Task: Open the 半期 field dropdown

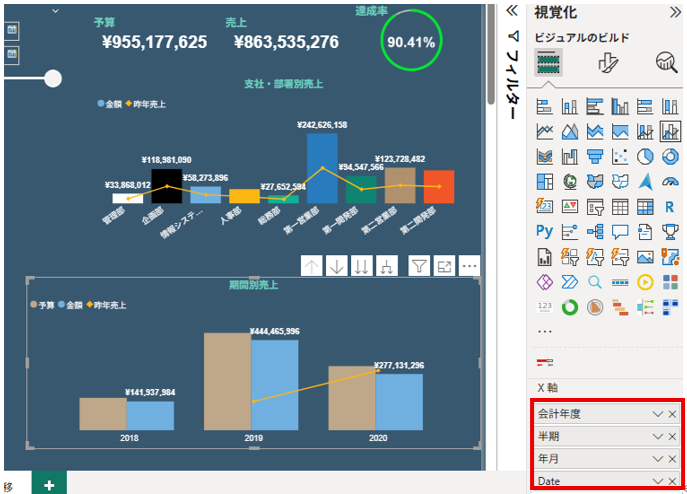Action: (657, 437)
